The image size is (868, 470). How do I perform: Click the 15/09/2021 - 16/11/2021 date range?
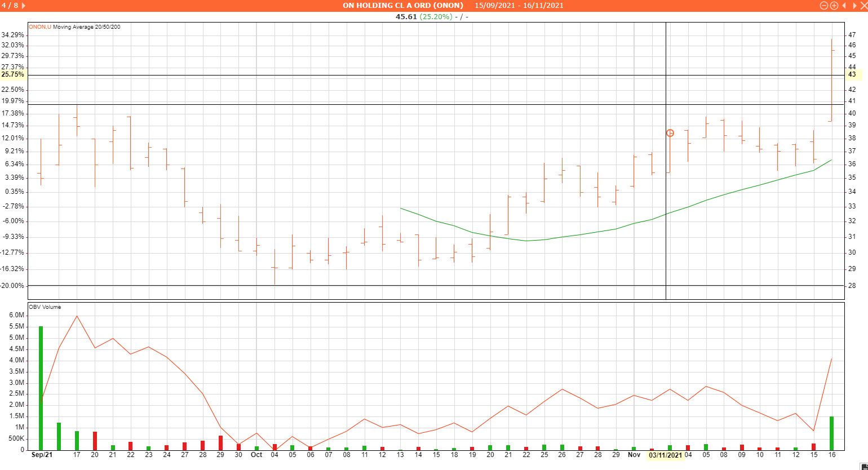tap(519, 6)
